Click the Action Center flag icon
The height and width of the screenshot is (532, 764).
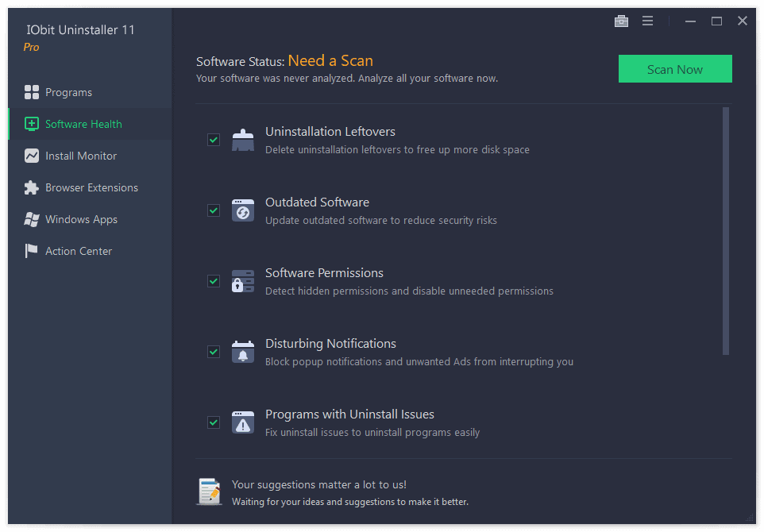(32, 251)
